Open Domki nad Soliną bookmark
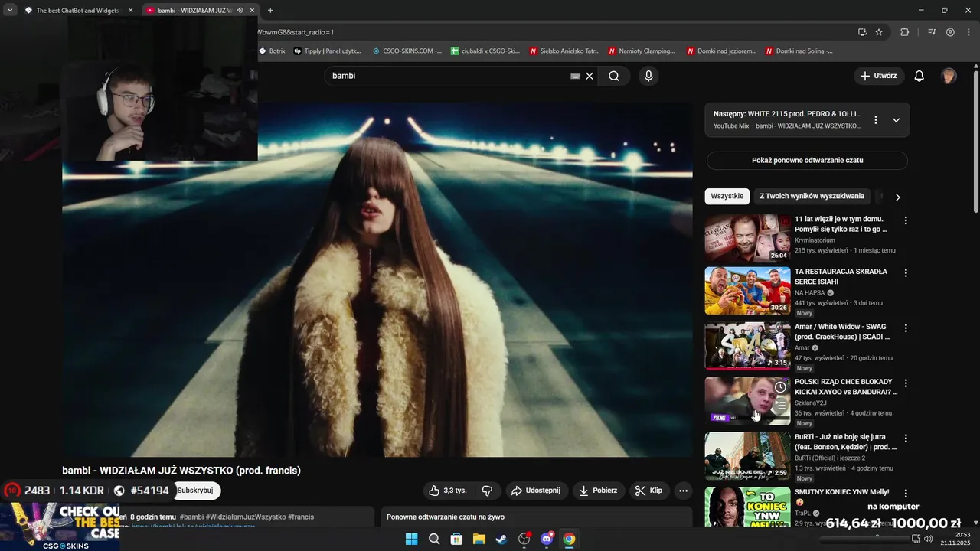The width and height of the screenshot is (980, 551). (799, 51)
